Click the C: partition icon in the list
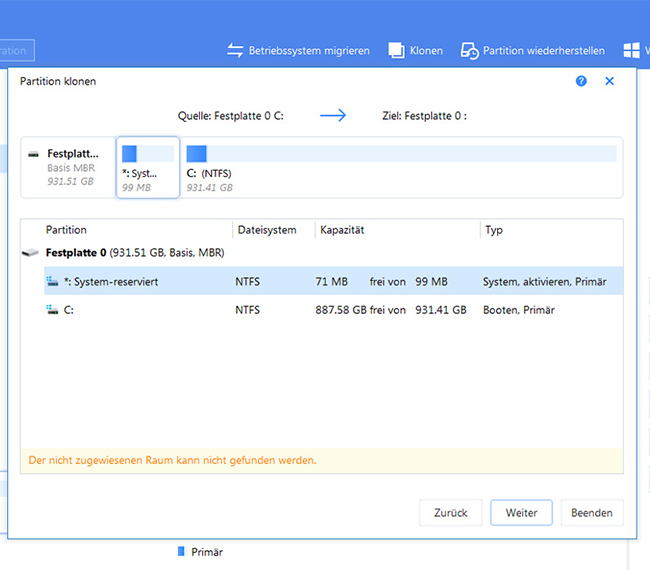Viewport: 650px width, 570px height. (52, 310)
